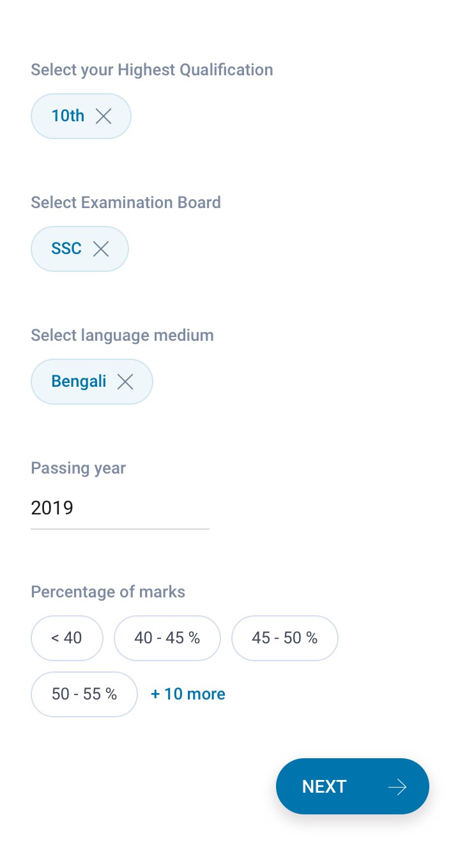Click the 'Percentage of marks' label
Viewport: 460px width, 868px height.
pos(108,592)
